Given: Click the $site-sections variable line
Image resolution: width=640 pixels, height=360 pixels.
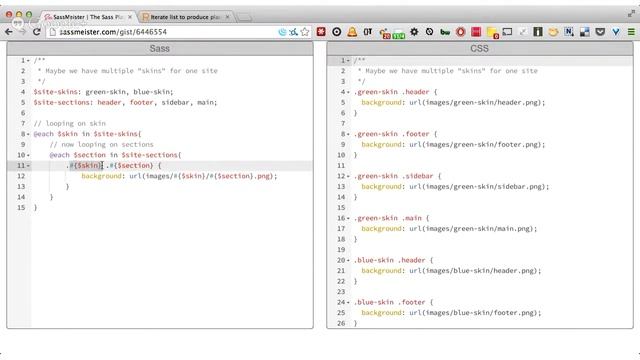Looking at the screenshot, I should [x=125, y=102].
